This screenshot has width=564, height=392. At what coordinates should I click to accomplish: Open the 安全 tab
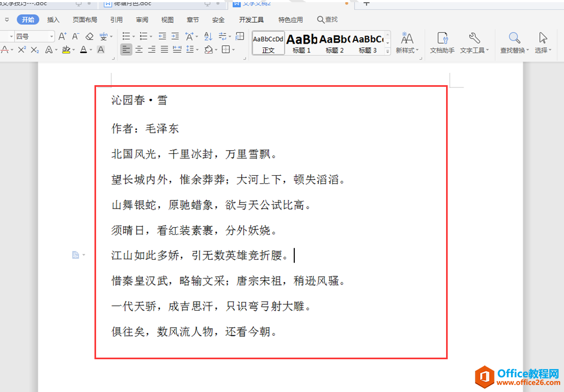pyautogui.click(x=218, y=20)
